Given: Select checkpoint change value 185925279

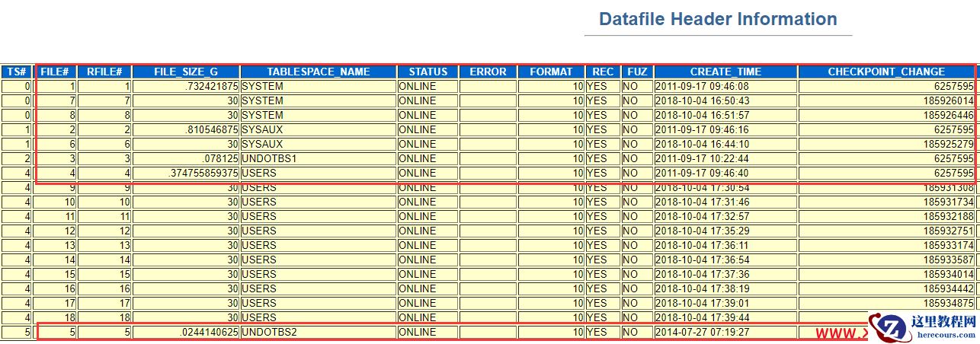Looking at the screenshot, I should coord(949,144).
